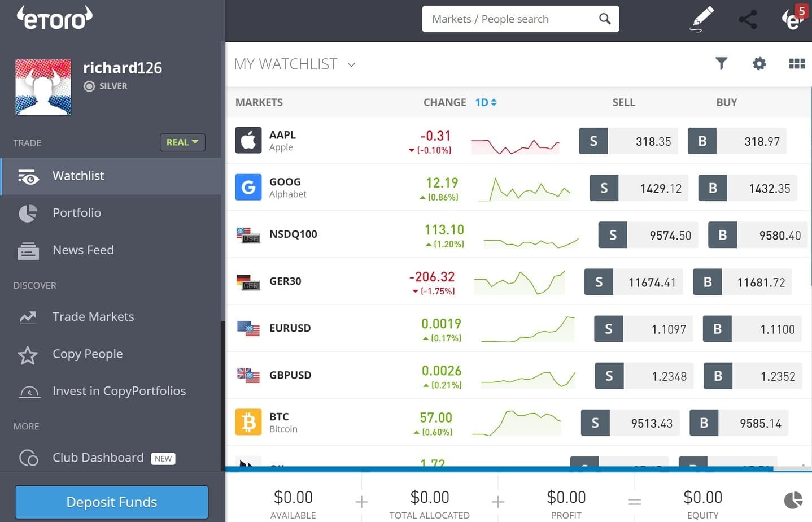Sell GOOG at 1429.12

click(x=639, y=188)
